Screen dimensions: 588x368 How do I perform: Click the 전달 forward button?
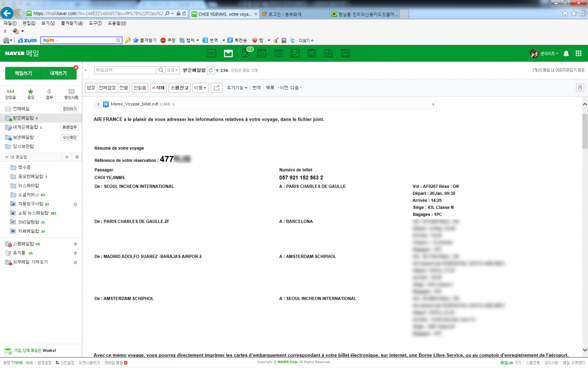coord(123,88)
